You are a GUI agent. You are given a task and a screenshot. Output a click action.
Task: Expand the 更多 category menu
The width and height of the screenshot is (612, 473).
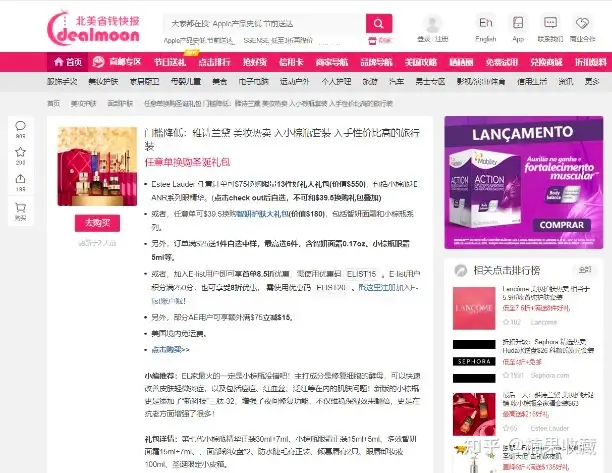click(x=592, y=82)
